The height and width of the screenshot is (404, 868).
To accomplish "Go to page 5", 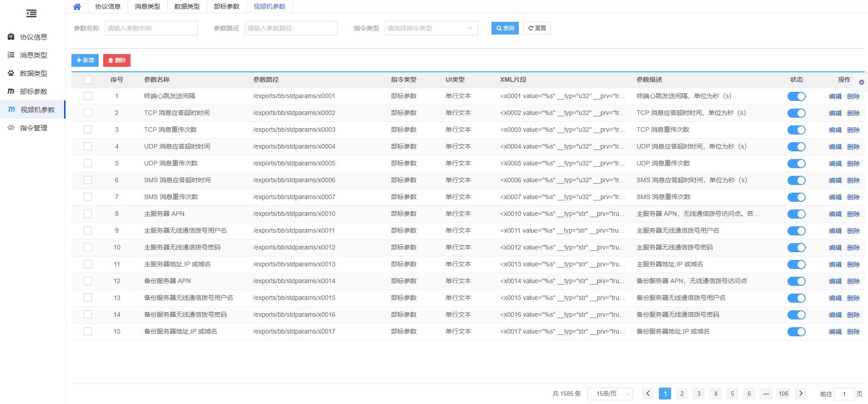I will (732, 394).
